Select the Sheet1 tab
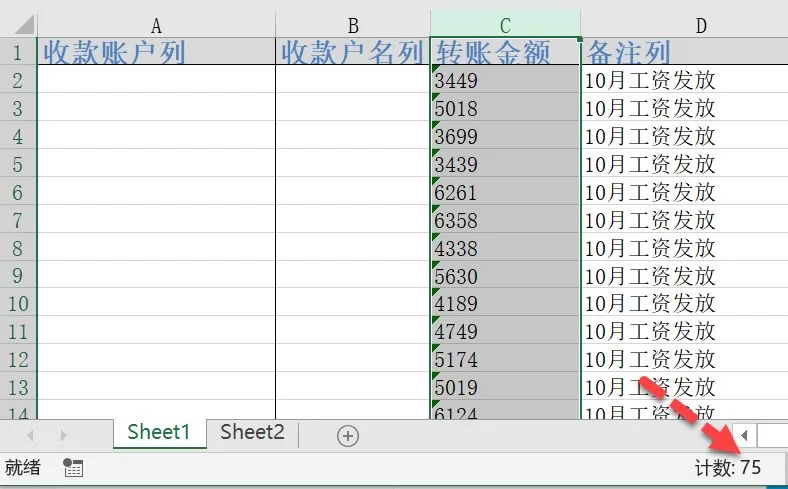This screenshot has width=788, height=489. click(x=158, y=432)
